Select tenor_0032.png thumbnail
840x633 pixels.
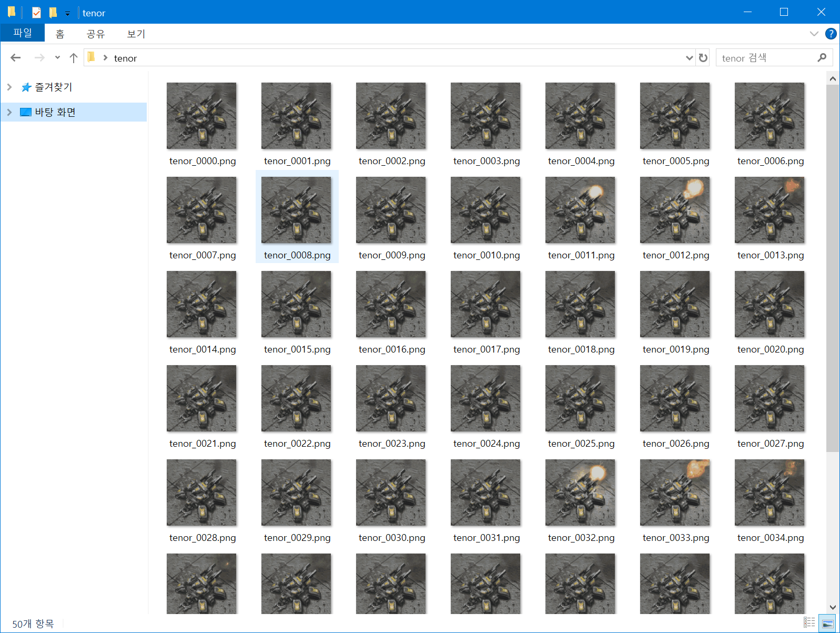pyautogui.click(x=580, y=493)
